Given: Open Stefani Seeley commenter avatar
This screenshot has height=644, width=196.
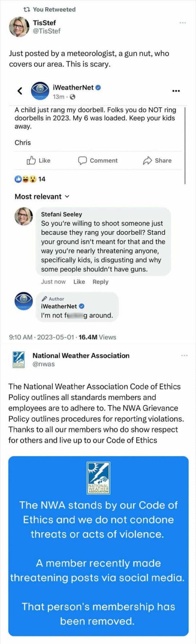Looking at the screenshot, I should pos(24,216).
